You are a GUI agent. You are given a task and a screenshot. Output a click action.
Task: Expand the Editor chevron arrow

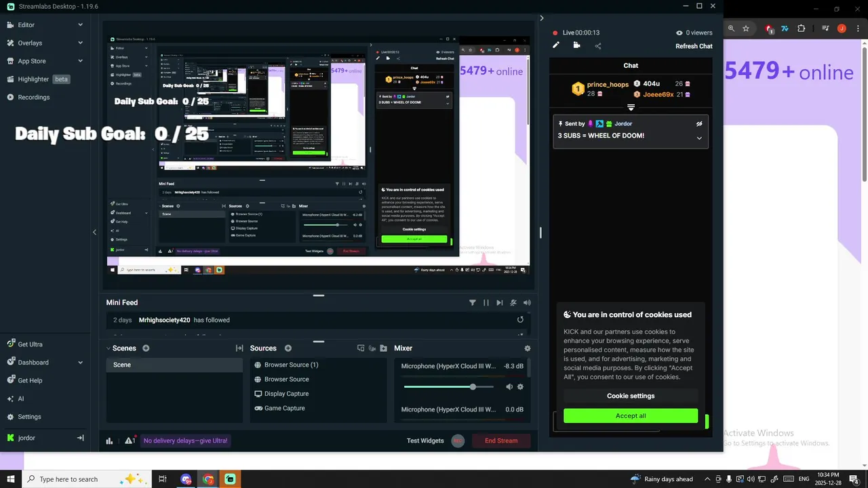(x=80, y=25)
